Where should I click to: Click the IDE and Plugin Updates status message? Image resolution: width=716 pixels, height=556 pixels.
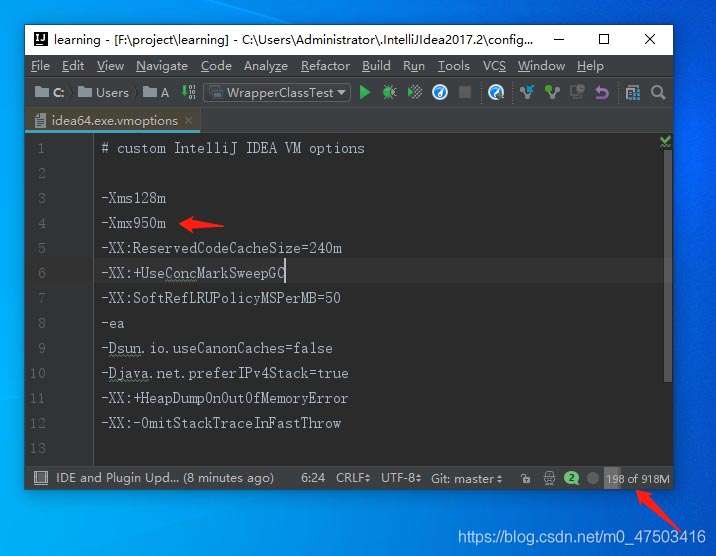coord(165,478)
